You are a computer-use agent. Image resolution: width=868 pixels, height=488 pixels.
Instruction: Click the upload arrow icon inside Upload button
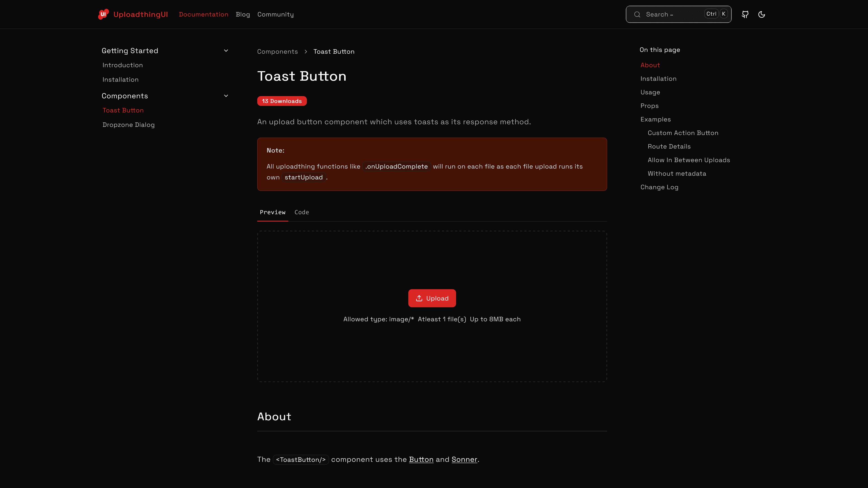tap(419, 298)
